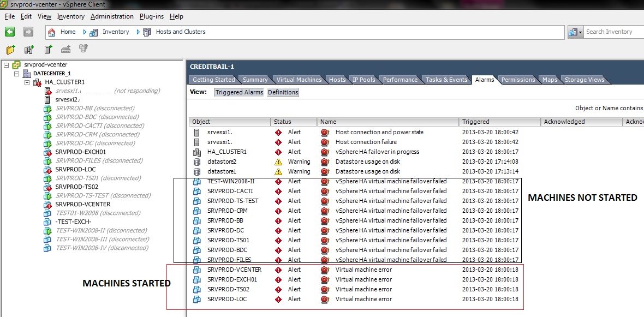Switch to the Maps tab
Screen dimensions: 644x317
[x=550, y=80]
